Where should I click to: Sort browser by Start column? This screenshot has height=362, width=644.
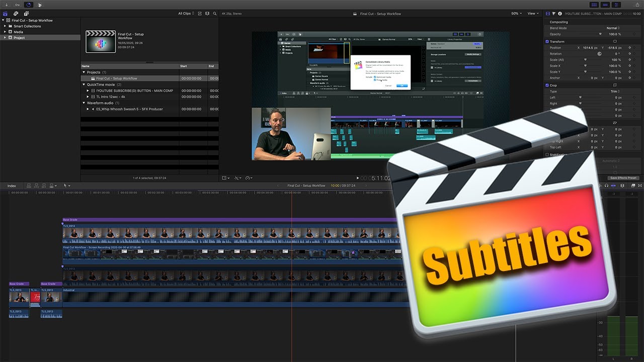tap(194, 66)
